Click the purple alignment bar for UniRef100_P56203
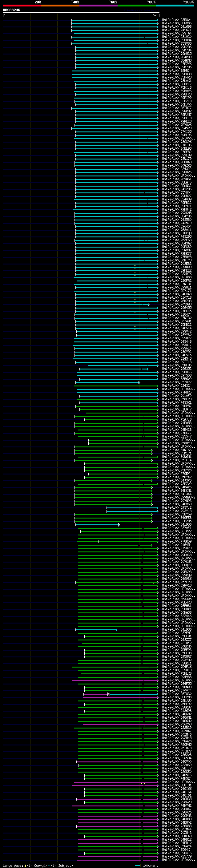This screenshot has height=868, width=197. tap(121, 725)
